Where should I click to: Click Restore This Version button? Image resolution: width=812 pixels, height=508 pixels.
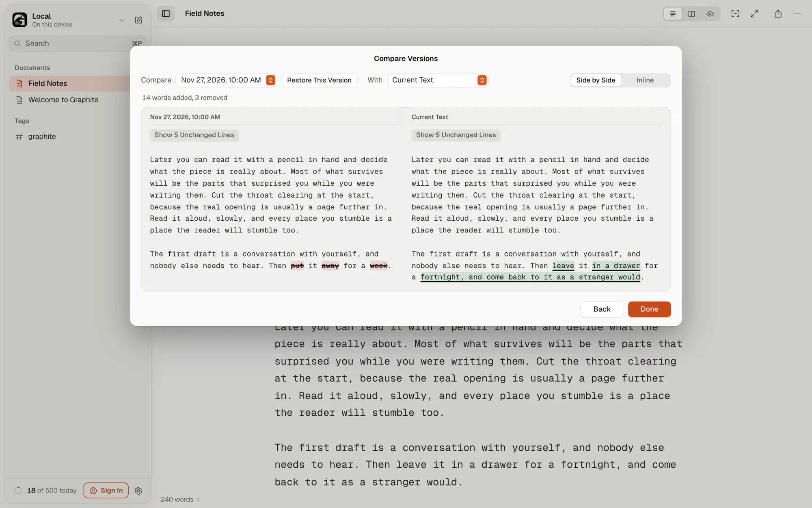coord(319,80)
